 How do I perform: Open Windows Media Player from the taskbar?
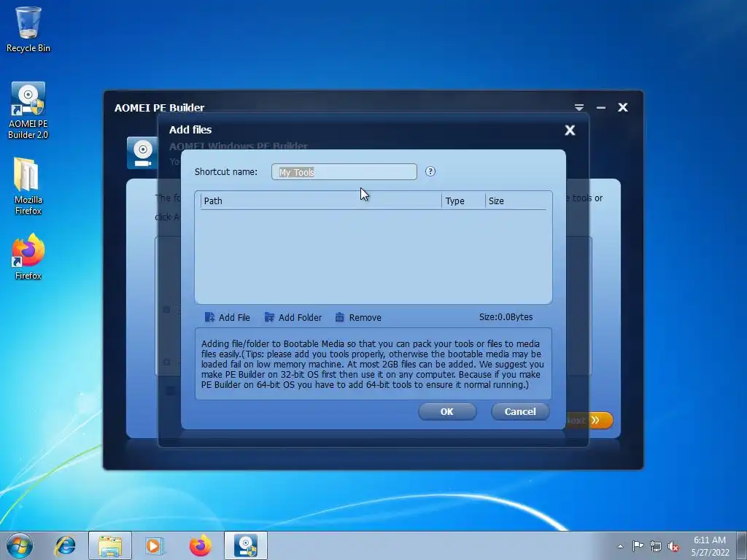154,545
